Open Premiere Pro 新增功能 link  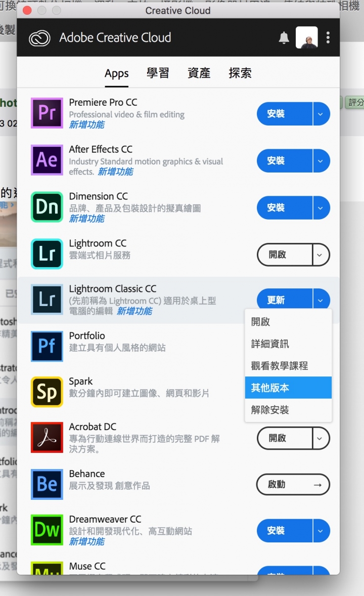[86, 124]
